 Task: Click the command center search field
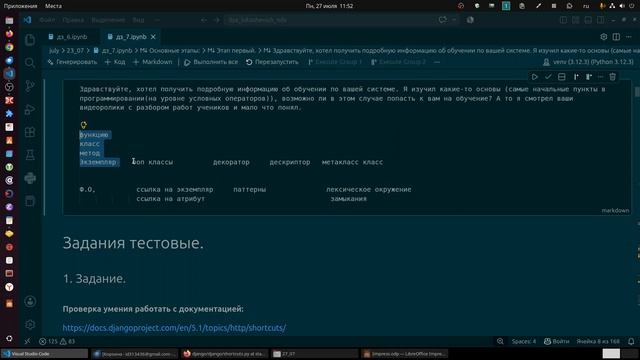(329, 20)
